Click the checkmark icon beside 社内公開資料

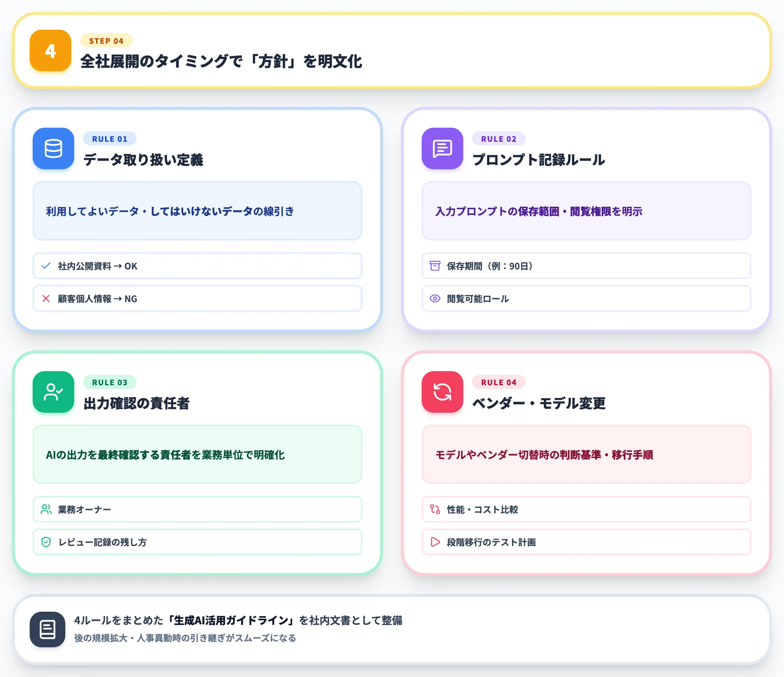pos(46,266)
